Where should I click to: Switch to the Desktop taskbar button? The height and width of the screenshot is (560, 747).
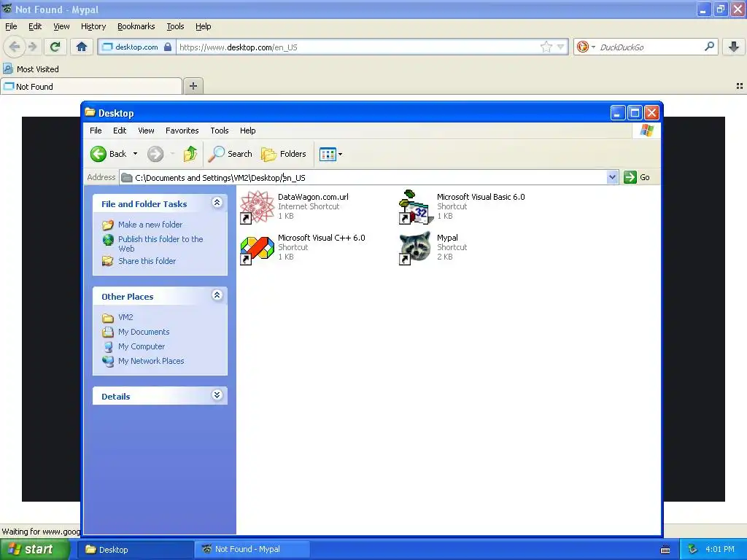coord(136,550)
